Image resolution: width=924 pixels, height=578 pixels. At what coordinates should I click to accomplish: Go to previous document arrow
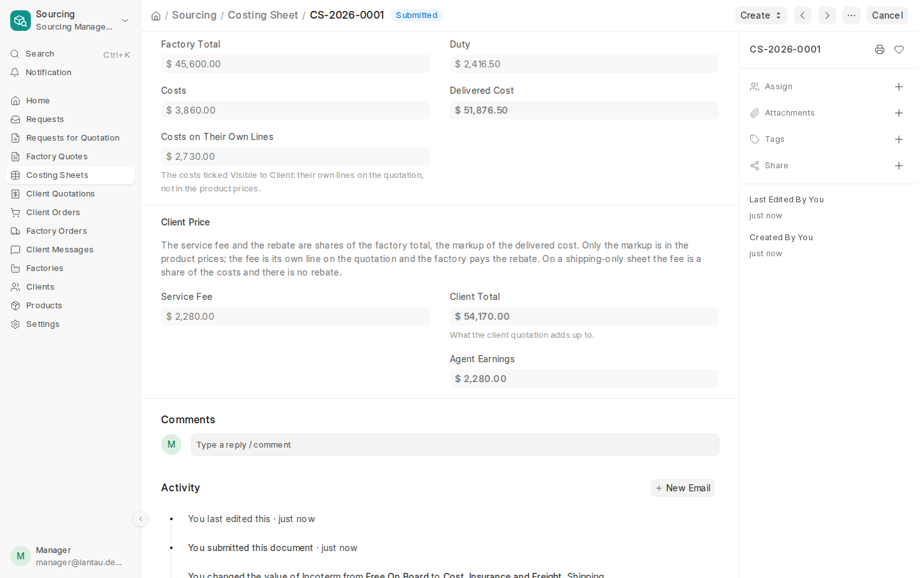[803, 15]
